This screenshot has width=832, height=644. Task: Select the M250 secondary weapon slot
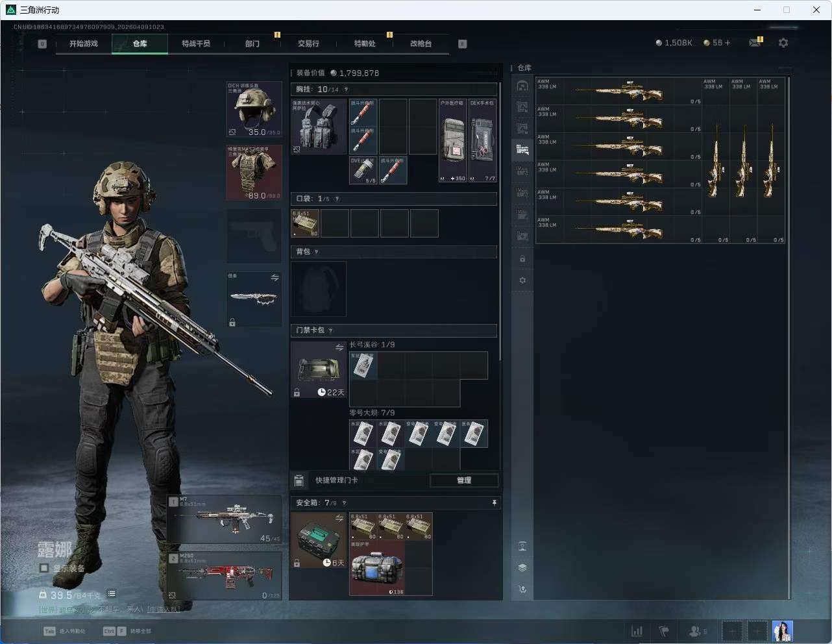[x=225, y=576]
